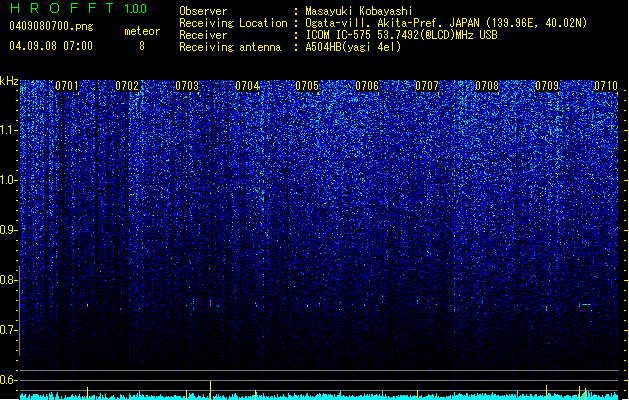
Task: Click the 0707 time marker
Action: 427,86
